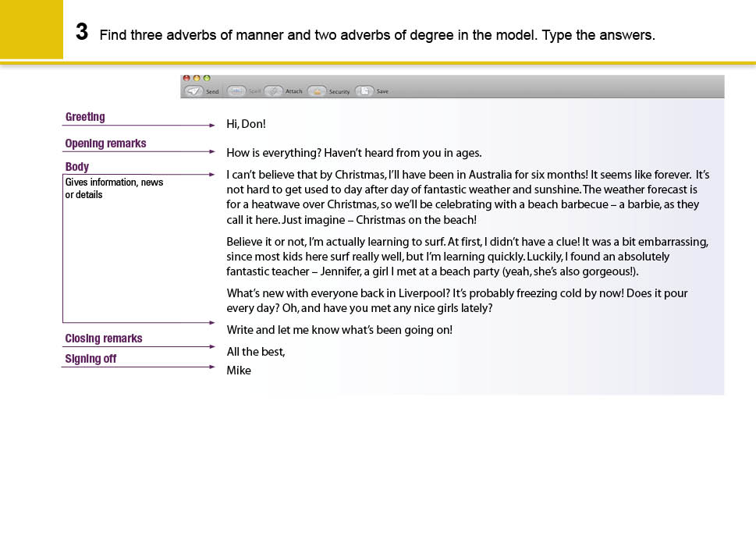Viewport: 756px width, 539px height.
Task: Click the green zoom window button
Action: 207,79
